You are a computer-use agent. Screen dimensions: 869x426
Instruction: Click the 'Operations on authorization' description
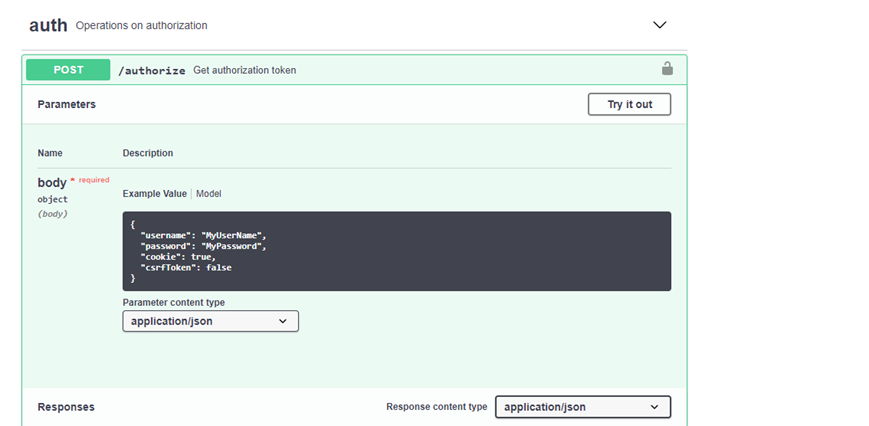coord(142,25)
